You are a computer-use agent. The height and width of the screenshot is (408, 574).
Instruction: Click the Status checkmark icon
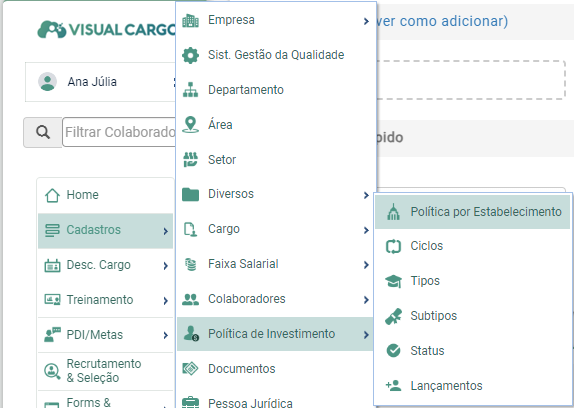(394, 351)
